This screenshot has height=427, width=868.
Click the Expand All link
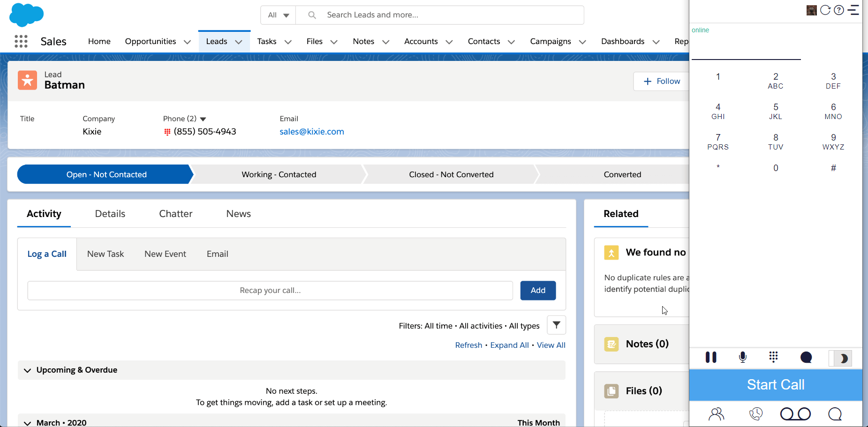(x=509, y=345)
